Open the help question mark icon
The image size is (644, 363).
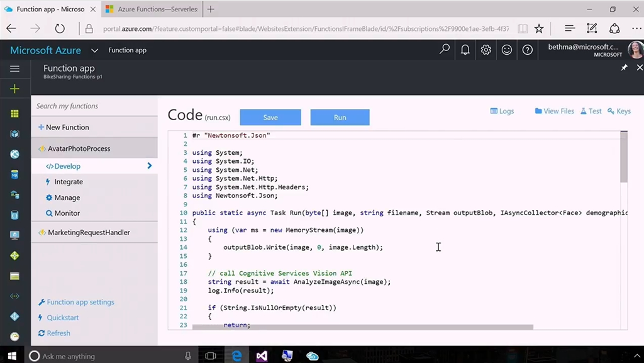pos(528,50)
